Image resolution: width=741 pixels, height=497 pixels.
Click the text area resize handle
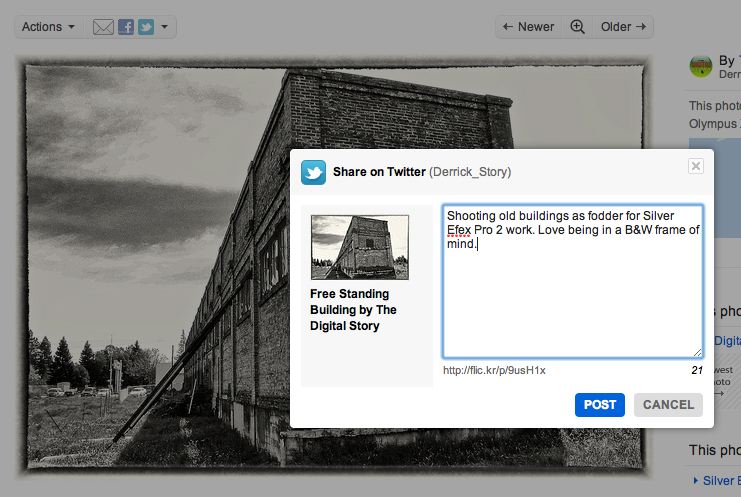pyautogui.click(x=698, y=352)
